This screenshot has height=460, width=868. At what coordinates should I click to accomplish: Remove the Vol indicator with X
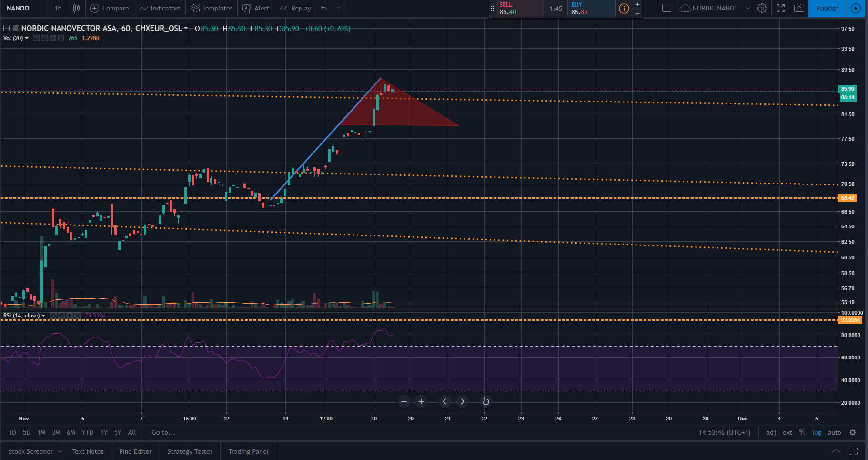(x=61, y=38)
